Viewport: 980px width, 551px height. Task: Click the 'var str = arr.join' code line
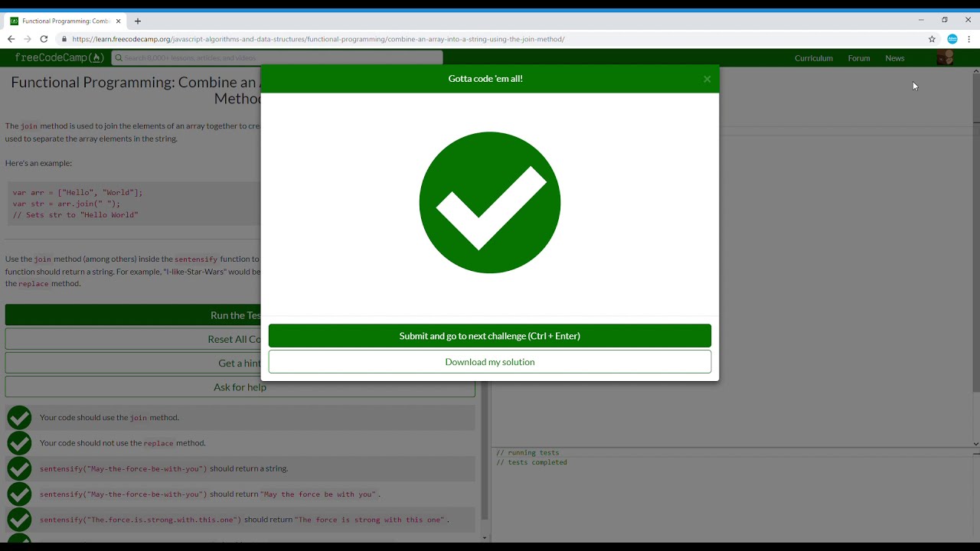coord(67,204)
